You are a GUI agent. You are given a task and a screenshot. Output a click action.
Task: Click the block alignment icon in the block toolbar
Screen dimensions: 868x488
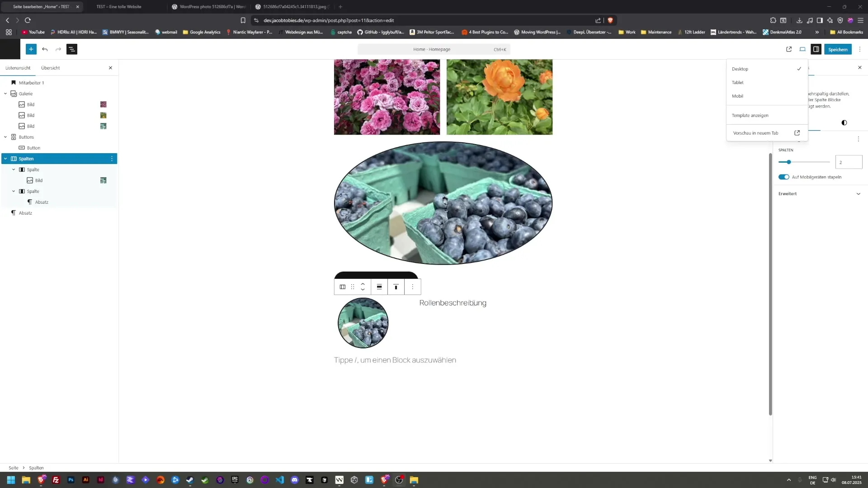(x=379, y=287)
